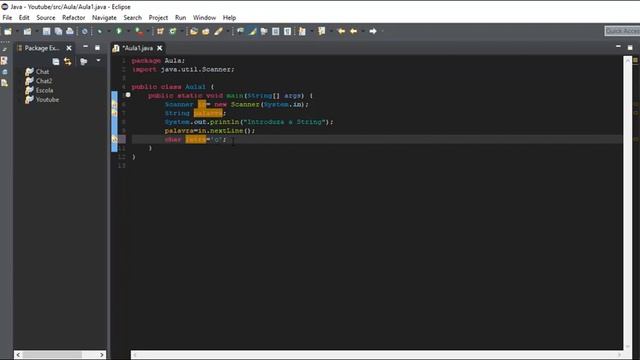
Task: Launch the Debug toolbar button
Action: pyautogui.click(x=99, y=31)
